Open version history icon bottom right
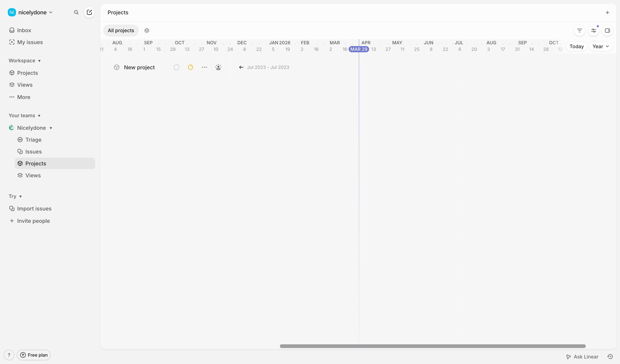The height and width of the screenshot is (364, 620). 610,357
